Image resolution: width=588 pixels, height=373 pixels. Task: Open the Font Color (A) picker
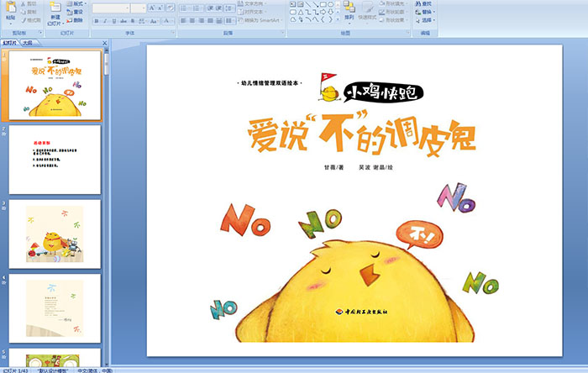168,21
